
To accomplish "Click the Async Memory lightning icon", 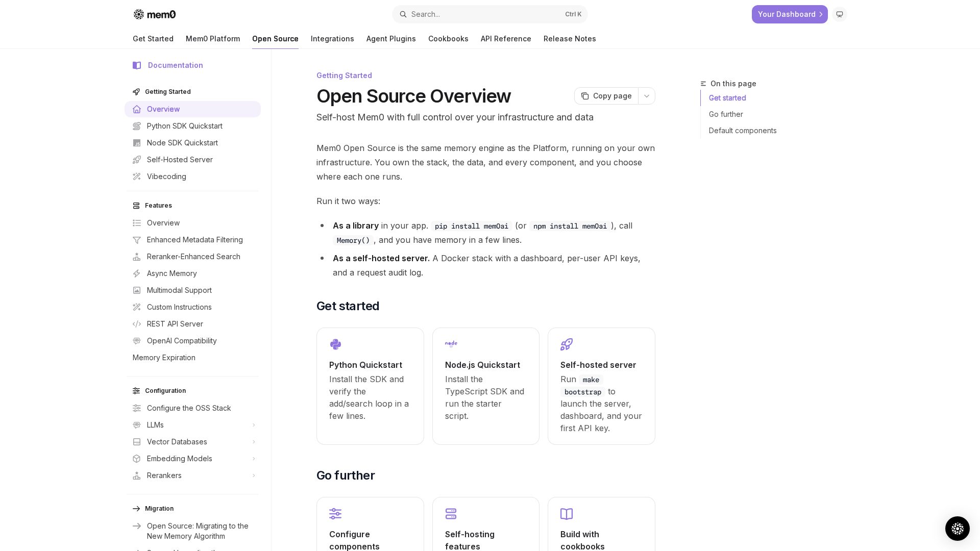I will pos(137,273).
